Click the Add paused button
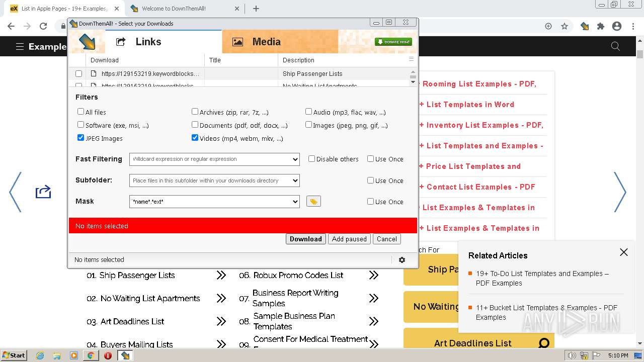644x362 pixels. (349, 239)
